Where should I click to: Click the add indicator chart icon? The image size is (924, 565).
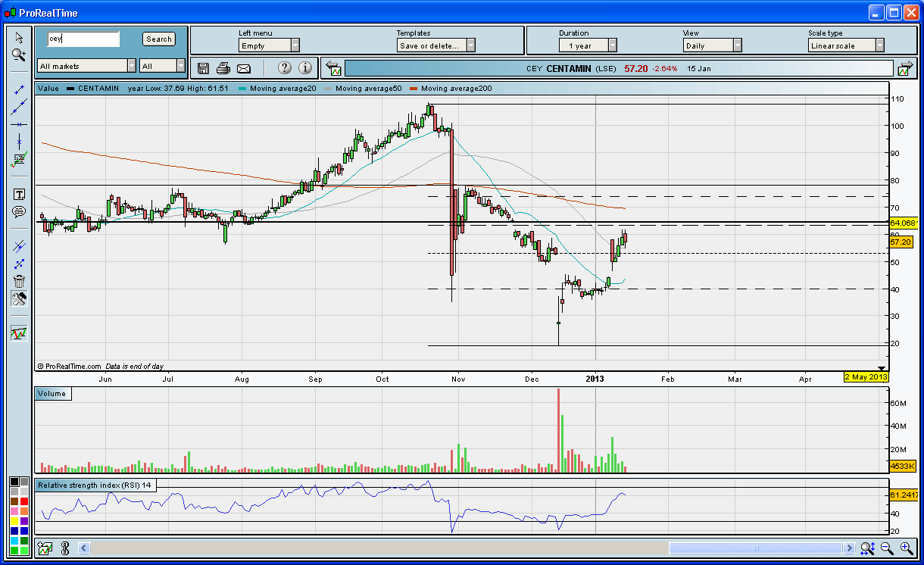(45, 548)
